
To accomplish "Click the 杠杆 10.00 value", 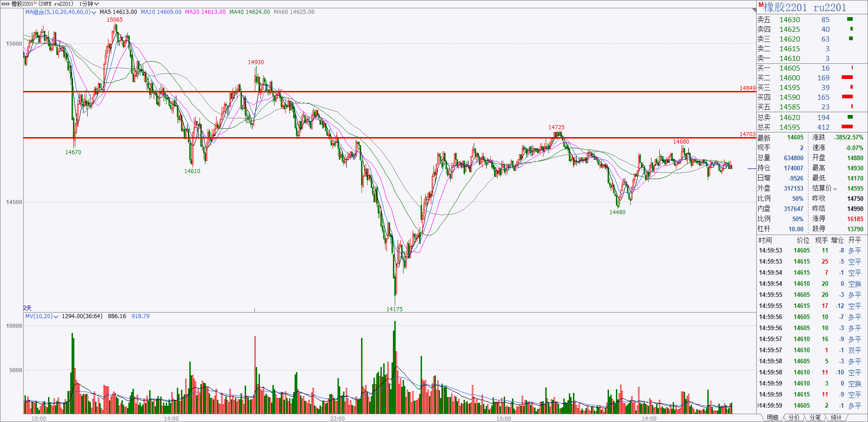I will 796,229.
